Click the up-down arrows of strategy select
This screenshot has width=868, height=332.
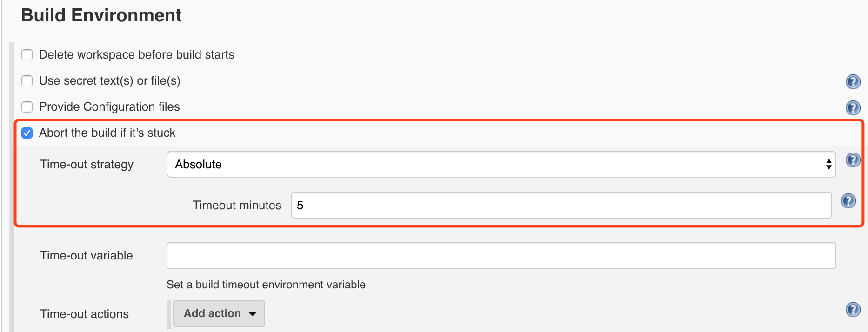828,164
